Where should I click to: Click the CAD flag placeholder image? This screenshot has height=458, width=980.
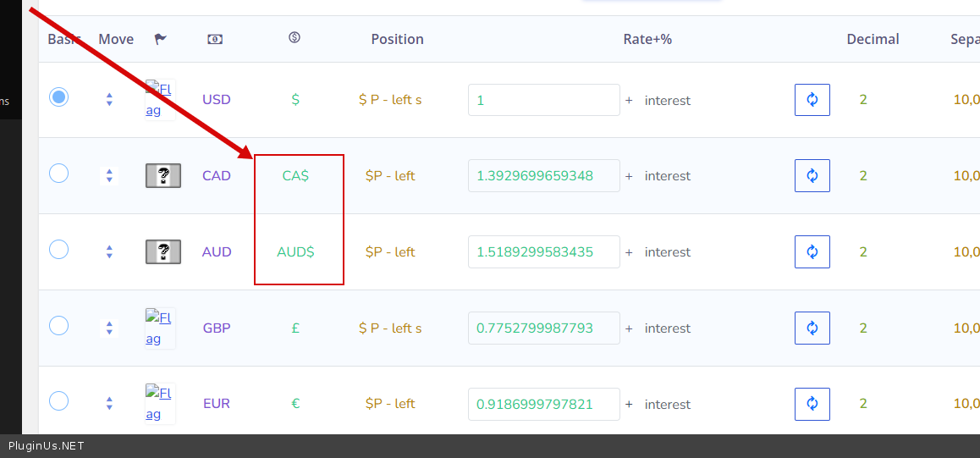click(163, 176)
